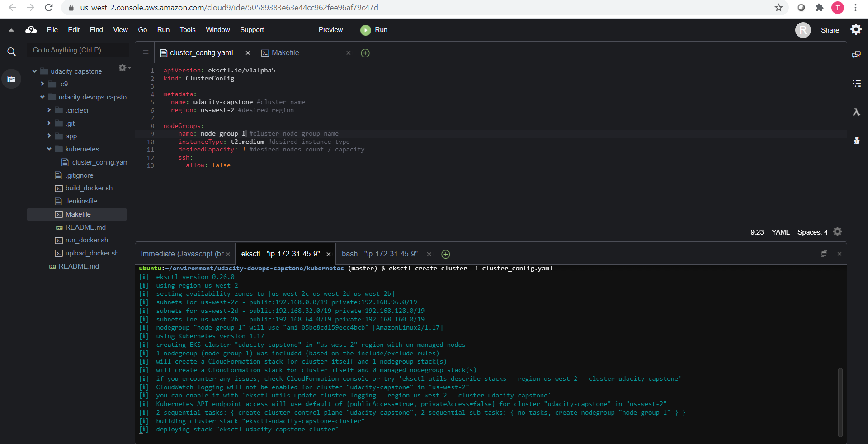Screen dimensions: 868x444
Task: Open the View menu
Action: pos(120,30)
